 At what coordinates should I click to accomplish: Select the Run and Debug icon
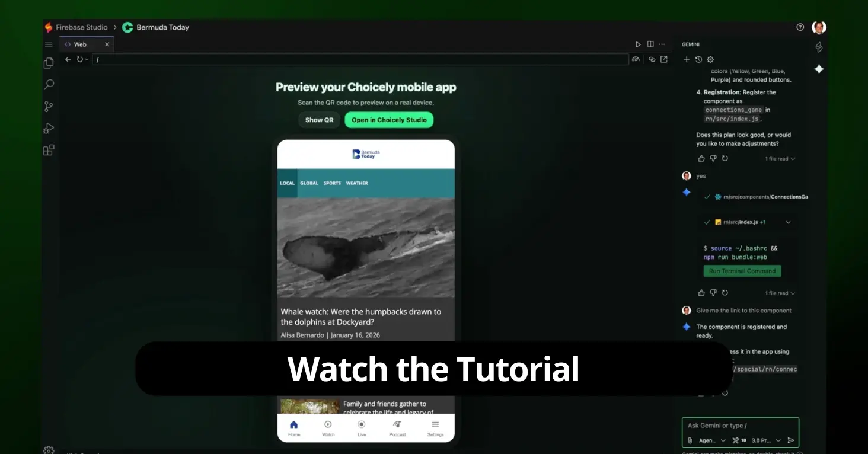click(49, 128)
